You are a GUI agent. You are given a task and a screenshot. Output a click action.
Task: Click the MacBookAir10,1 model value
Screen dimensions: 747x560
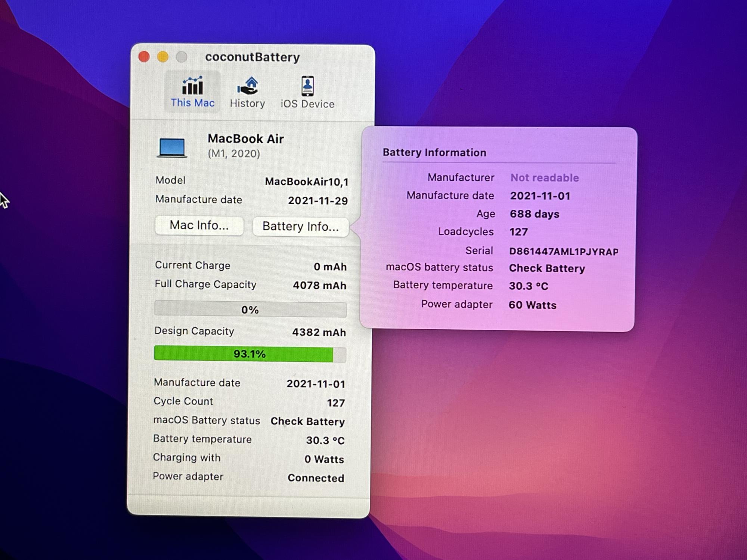(x=306, y=182)
